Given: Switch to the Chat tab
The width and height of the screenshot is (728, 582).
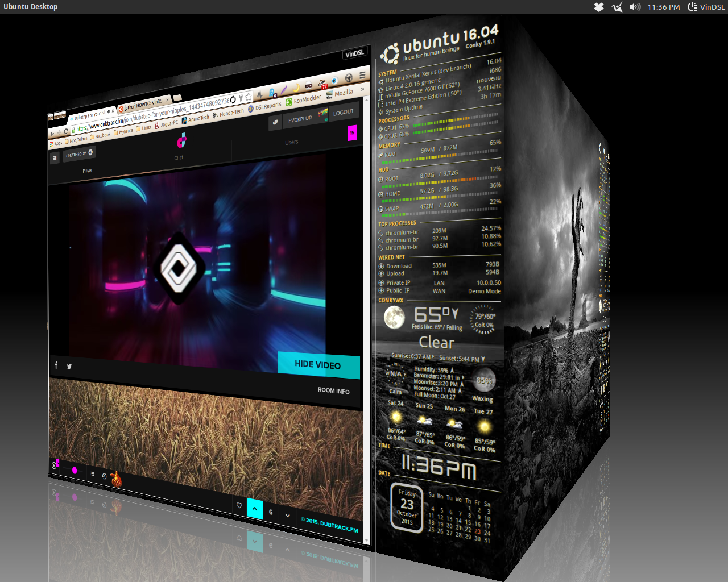Looking at the screenshot, I should click(x=179, y=158).
